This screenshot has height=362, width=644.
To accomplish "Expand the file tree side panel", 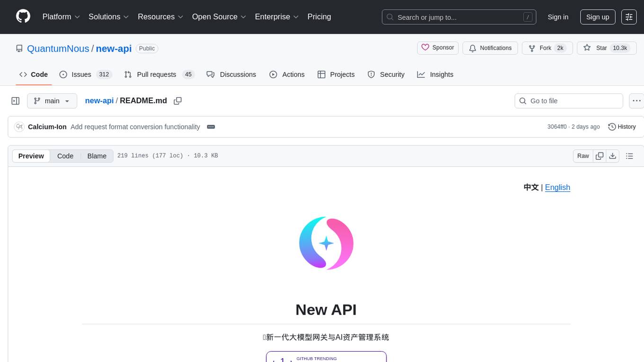I will [x=16, y=101].
